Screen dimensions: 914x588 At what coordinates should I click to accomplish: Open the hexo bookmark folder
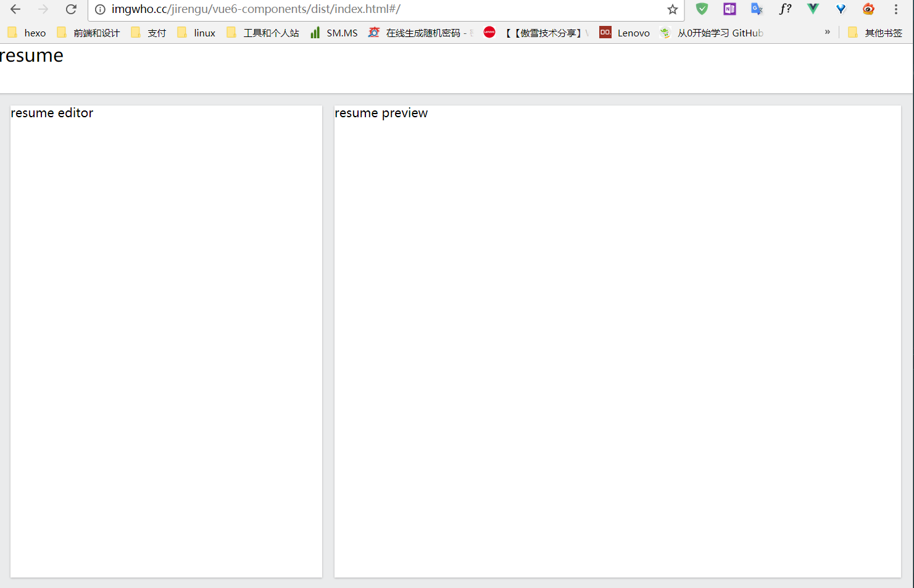click(27, 33)
